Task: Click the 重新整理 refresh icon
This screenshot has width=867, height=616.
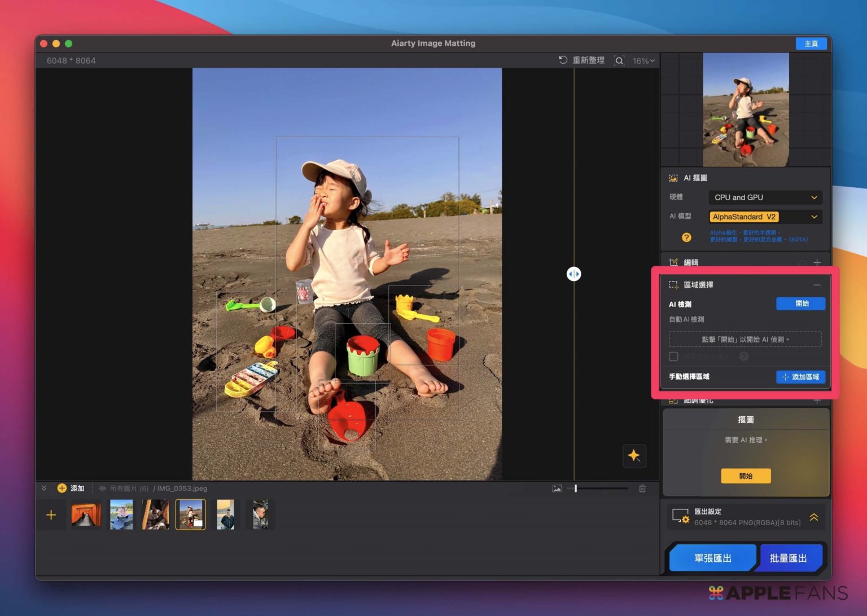Action: 563,60
